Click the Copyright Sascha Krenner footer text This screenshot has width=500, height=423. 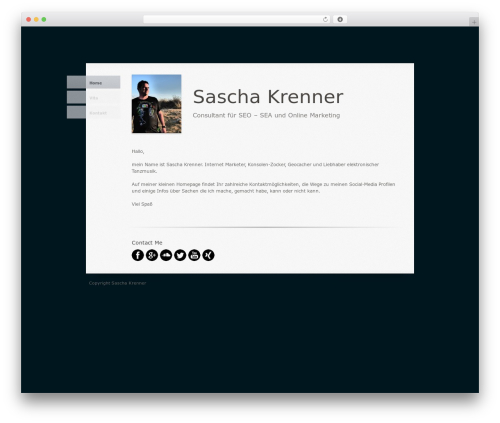pos(117,283)
